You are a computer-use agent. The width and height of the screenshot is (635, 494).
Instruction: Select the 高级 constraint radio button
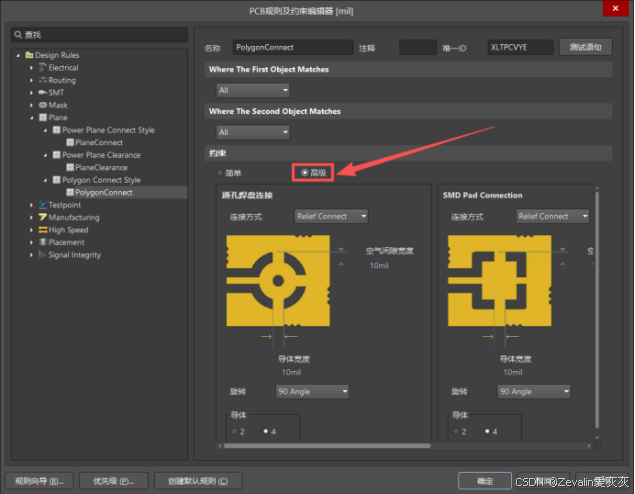[x=305, y=173]
